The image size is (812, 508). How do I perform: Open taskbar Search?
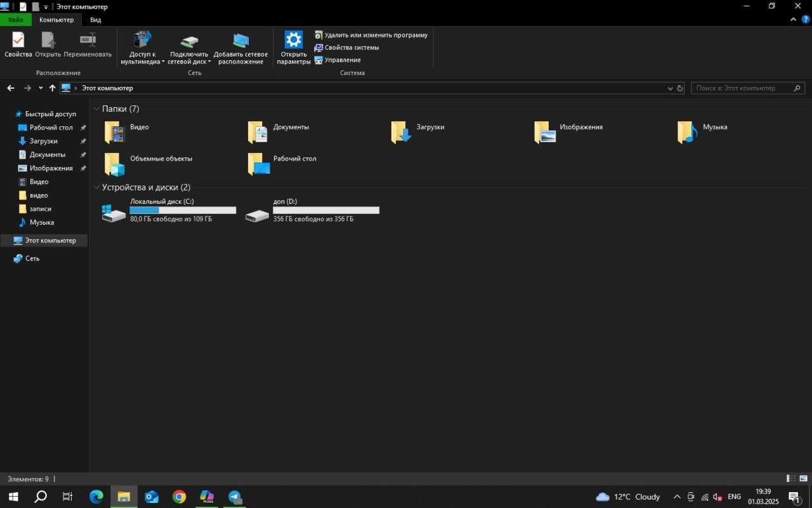pyautogui.click(x=40, y=497)
